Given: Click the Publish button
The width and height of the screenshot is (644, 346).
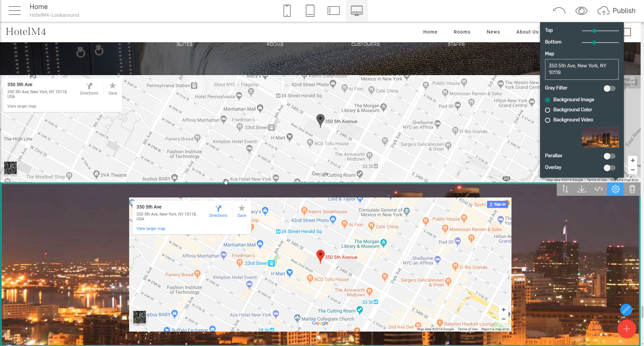Looking at the screenshot, I should point(616,11).
